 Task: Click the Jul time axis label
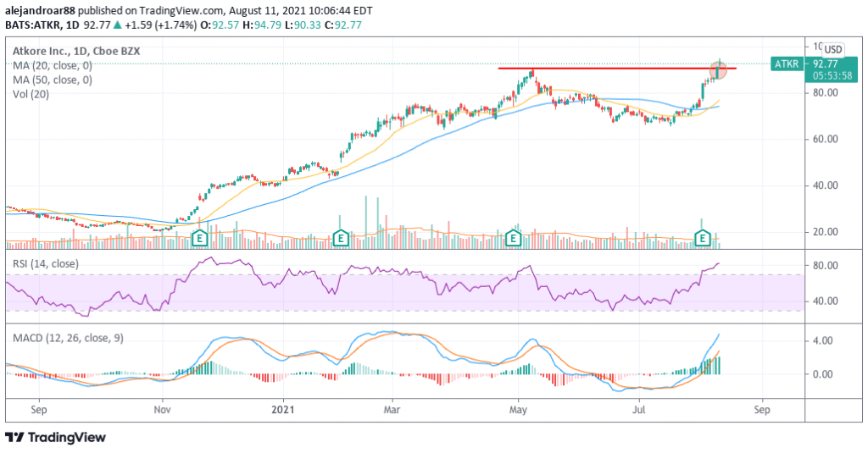coord(639,410)
